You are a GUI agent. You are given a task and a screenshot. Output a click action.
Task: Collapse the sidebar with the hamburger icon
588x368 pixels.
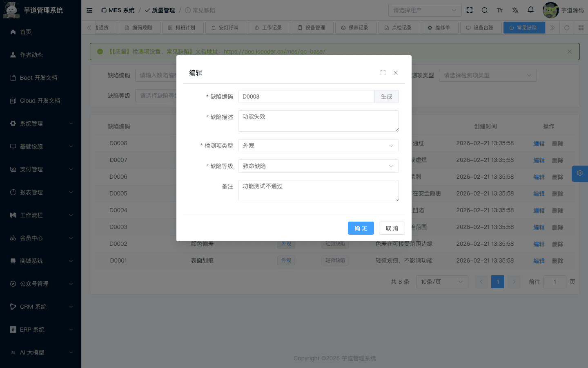coord(89,10)
